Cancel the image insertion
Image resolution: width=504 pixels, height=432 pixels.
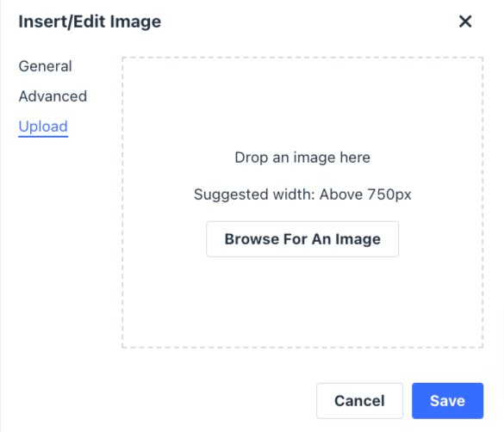tap(359, 400)
